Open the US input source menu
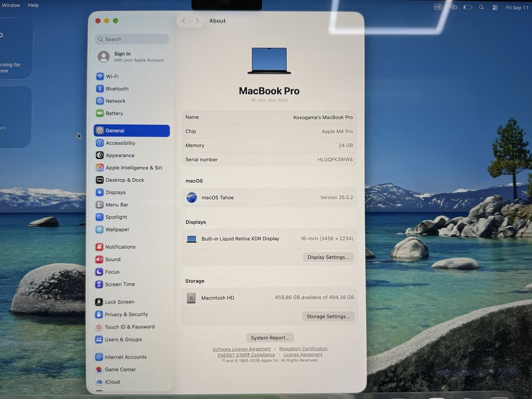The image size is (532, 399). pyautogui.click(x=438, y=7)
